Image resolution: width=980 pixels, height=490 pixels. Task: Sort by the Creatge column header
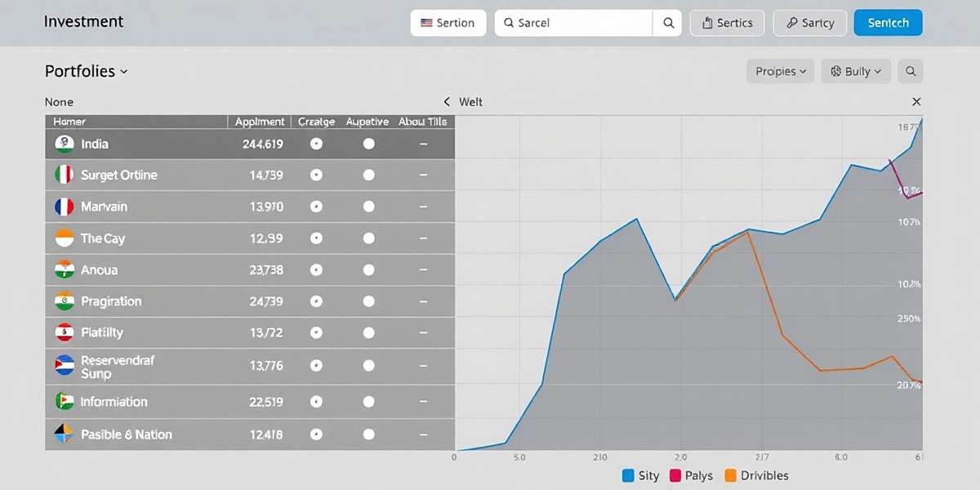coord(316,122)
